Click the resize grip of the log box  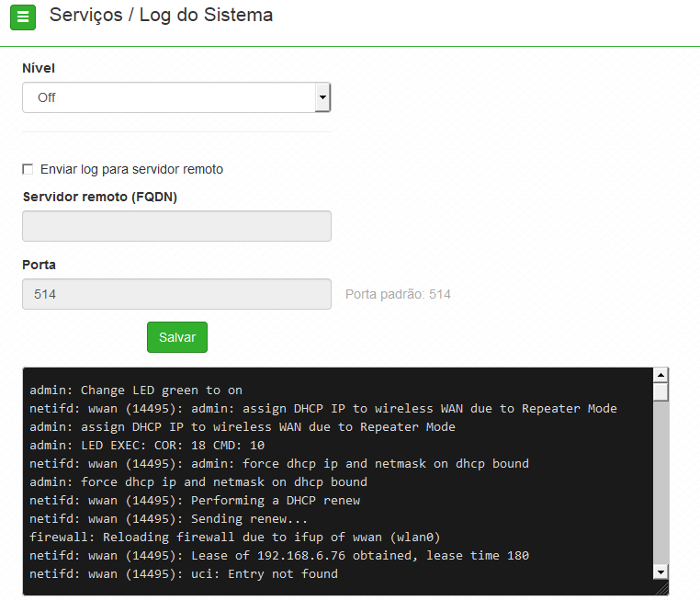[662, 588]
